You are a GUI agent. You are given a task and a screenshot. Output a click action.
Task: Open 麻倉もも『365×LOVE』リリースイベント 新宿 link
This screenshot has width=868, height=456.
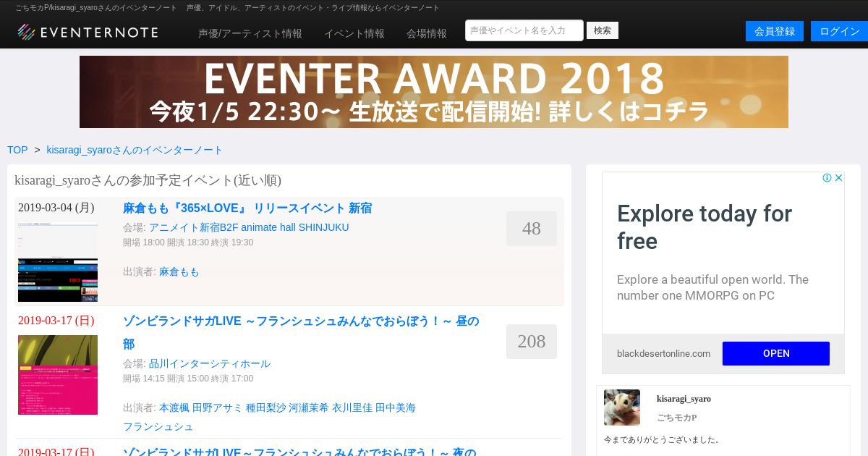tap(247, 208)
